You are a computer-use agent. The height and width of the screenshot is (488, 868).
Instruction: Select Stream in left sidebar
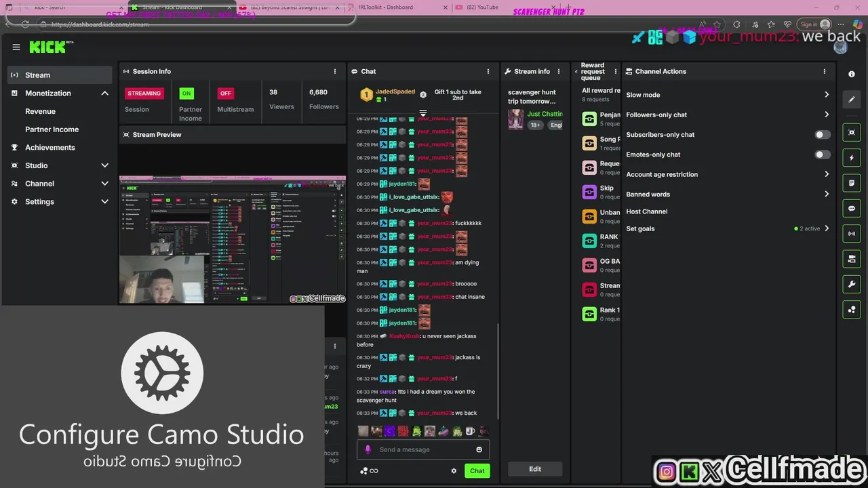tap(60, 75)
